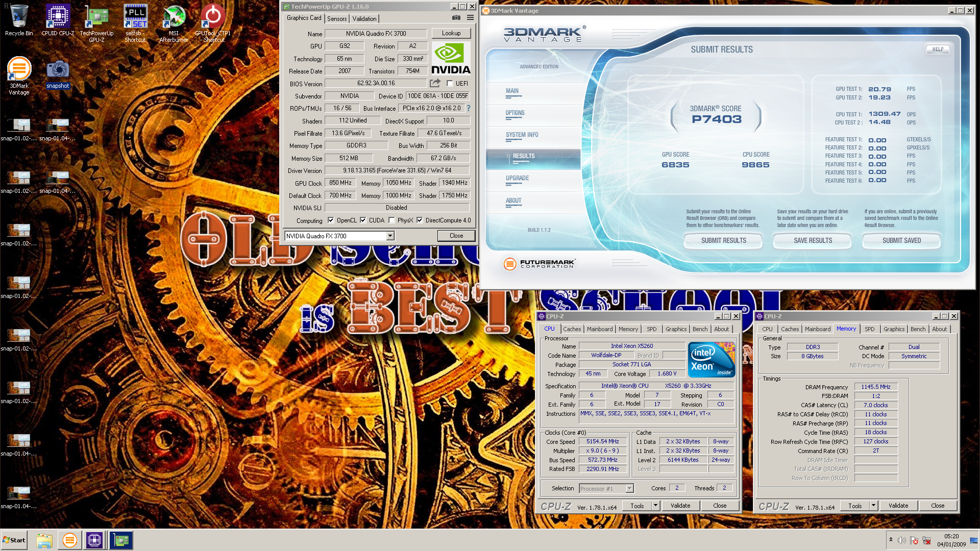Click the GPU name field NVIDIA Quadro FX 3700
The width and height of the screenshot is (980, 551).
coord(376,34)
